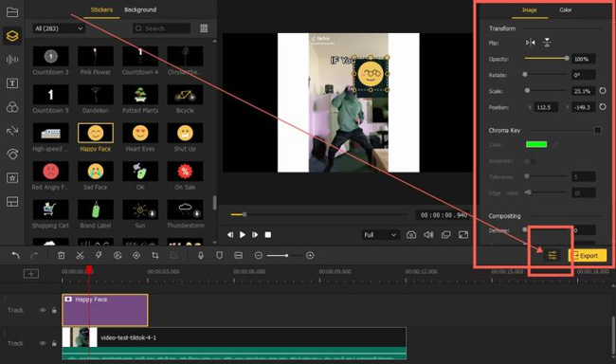This screenshot has width=616, height=364.
Task: Adjust the Rotate slider handle
Action: tap(525, 74)
